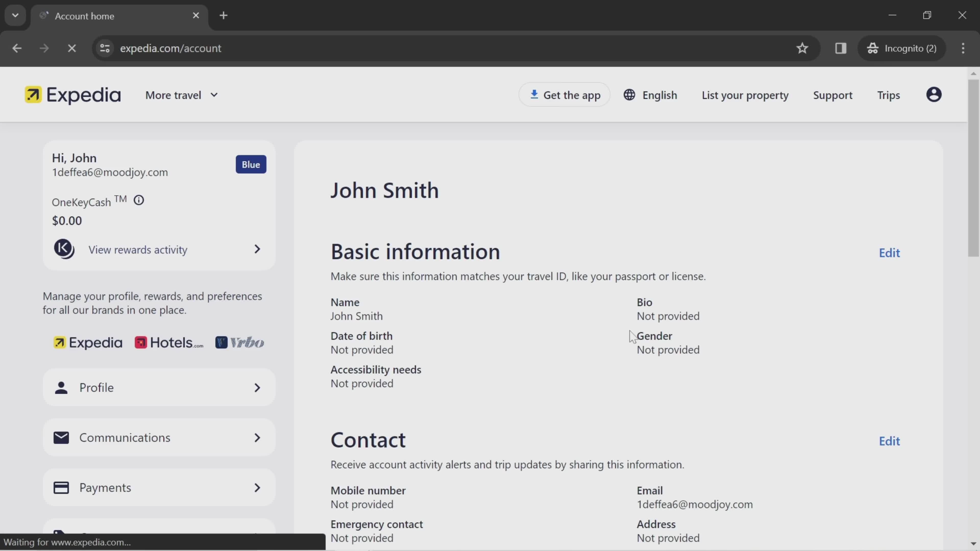980x551 pixels.
Task: Click the Profile person icon
Action: [61, 387]
